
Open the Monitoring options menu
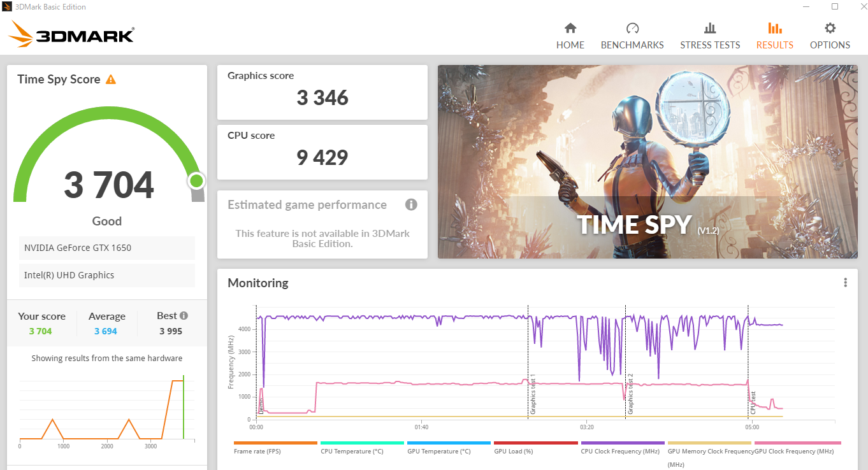click(x=845, y=283)
